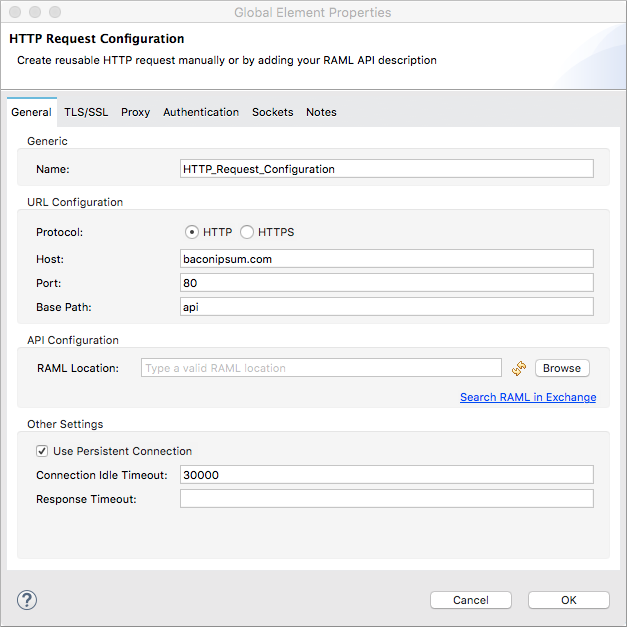
Task: Focus the Name input field
Action: (x=387, y=169)
